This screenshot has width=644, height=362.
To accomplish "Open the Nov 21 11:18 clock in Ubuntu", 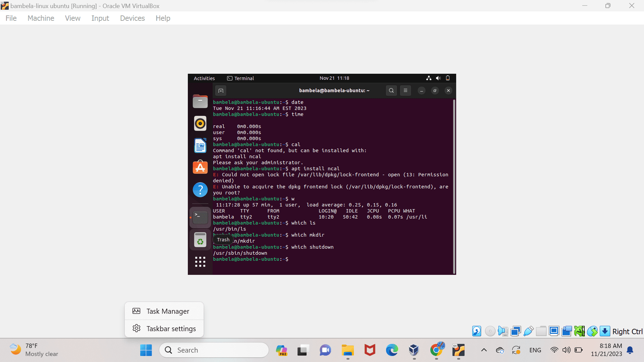I will (x=334, y=78).
